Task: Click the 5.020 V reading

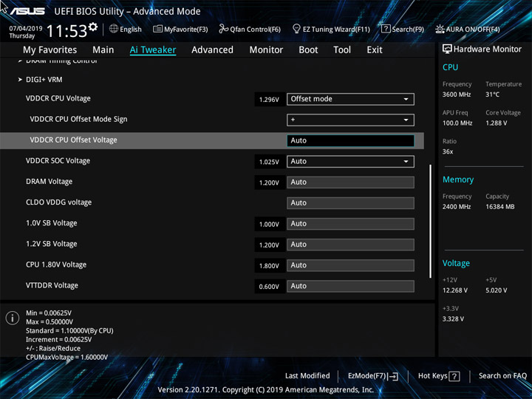Action: pyautogui.click(x=496, y=290)
